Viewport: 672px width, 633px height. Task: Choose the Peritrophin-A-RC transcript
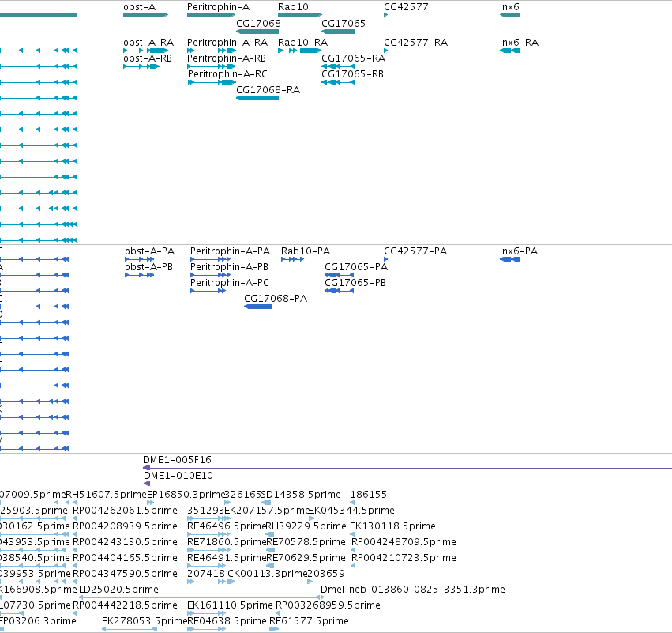(212, 82)
